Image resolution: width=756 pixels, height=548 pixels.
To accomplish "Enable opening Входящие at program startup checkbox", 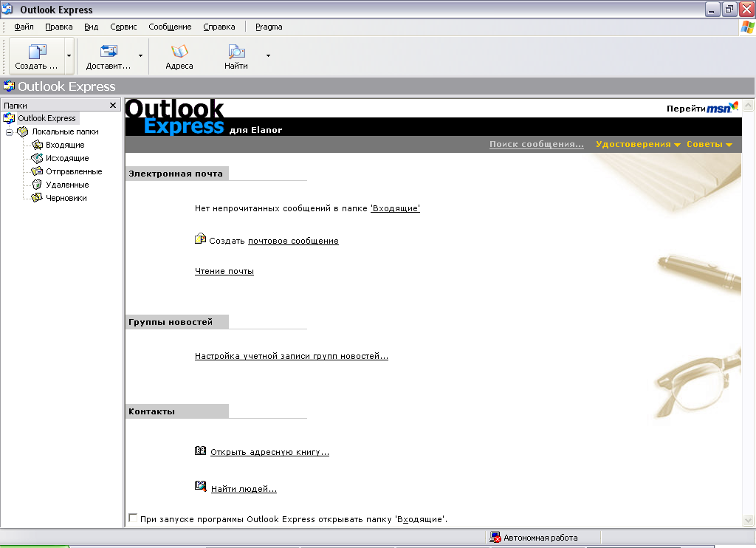I will point(133,518).
